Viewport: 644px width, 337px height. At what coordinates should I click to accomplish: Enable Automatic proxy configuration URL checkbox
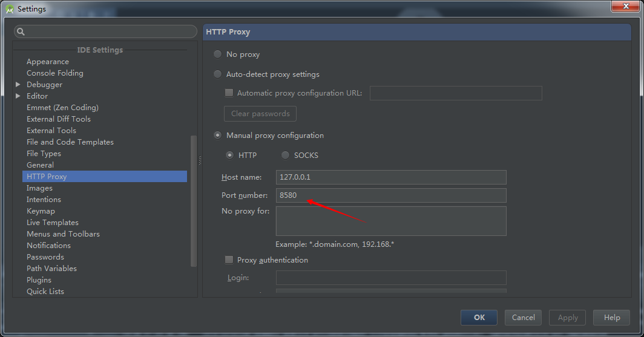pos(229,93)
